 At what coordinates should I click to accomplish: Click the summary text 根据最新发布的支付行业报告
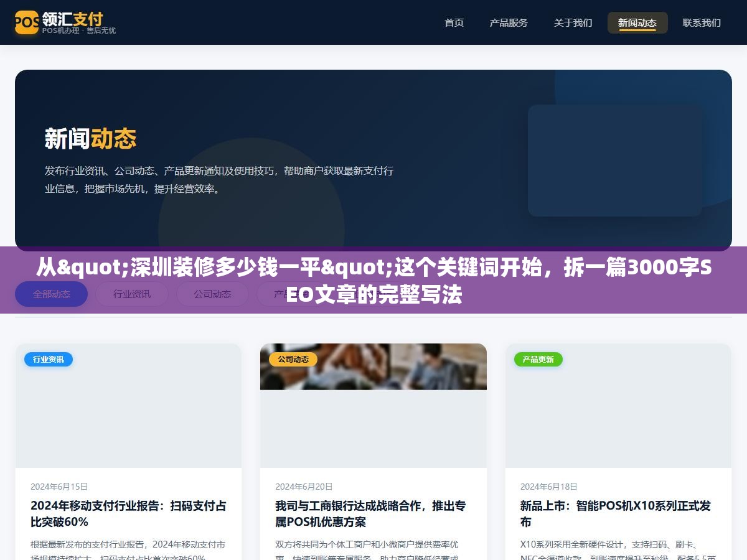pos(128,550)
